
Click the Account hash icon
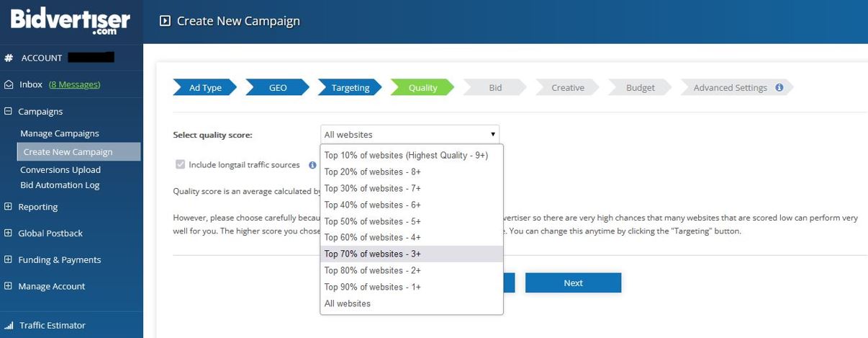click(x=9, y=58)
